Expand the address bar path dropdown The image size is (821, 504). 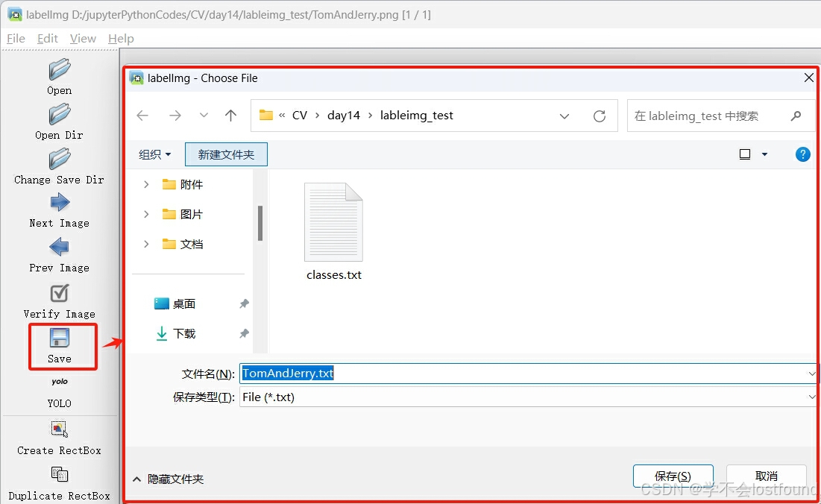pyautogui.click(x=564, y=116)
